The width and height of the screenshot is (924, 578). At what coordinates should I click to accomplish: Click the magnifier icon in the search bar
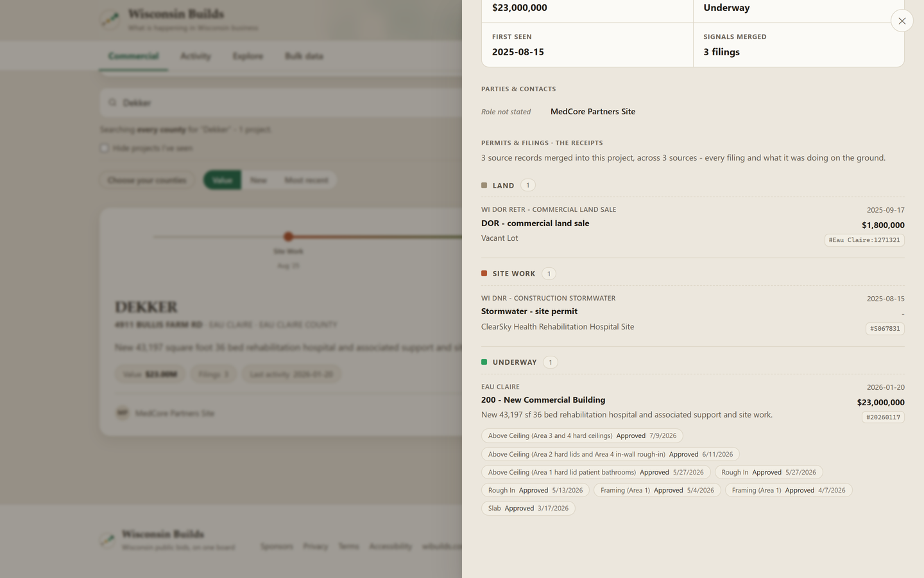coord(113,103)
